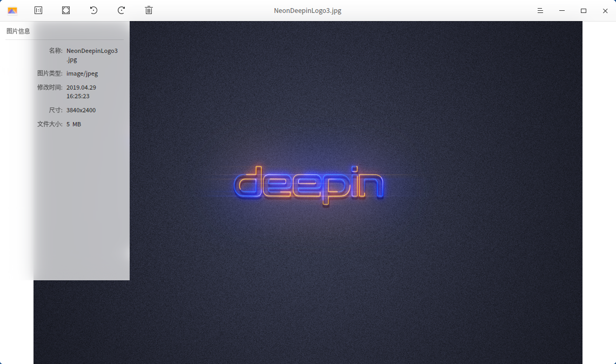The width and height of the screenshot is (616, 364).
Task: Click the file size value 5 MB
Action: [x=73, y=124]
